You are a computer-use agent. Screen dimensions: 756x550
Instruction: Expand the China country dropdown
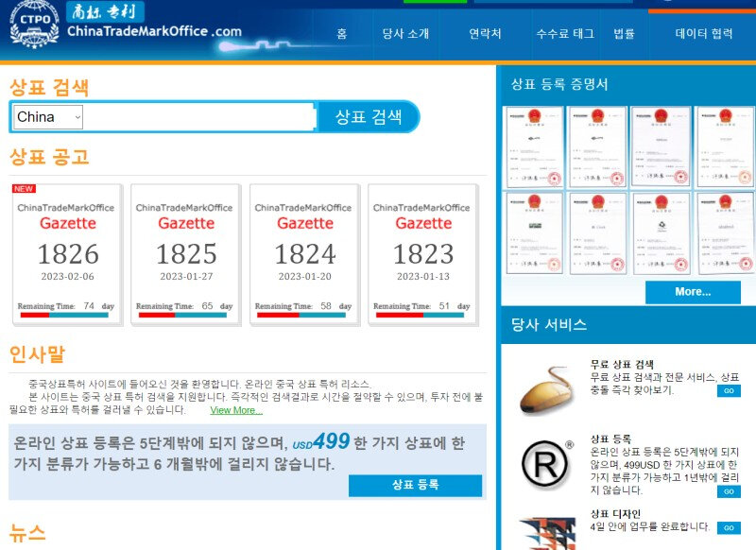[x=48, y=117]
